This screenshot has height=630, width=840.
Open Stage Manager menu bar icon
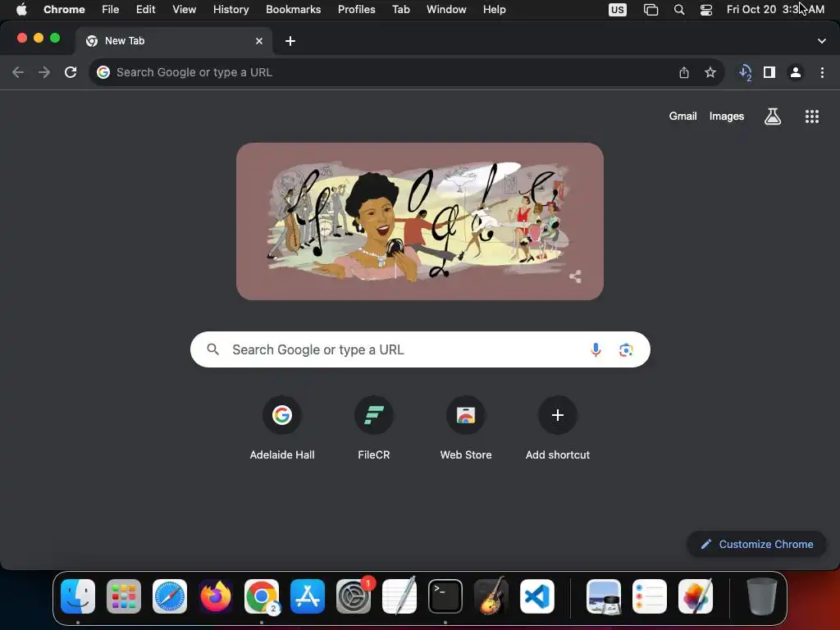[x=651, y=10]
